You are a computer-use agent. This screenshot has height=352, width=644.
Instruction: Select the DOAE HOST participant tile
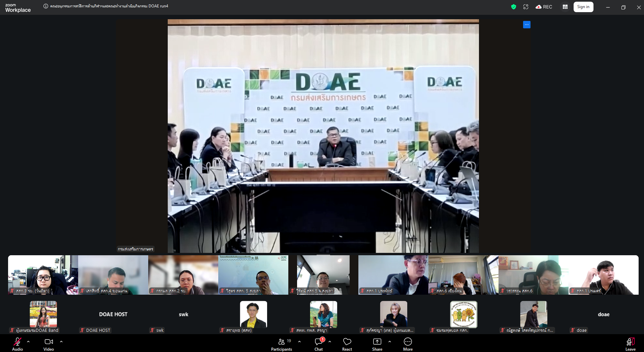point(113,315)
